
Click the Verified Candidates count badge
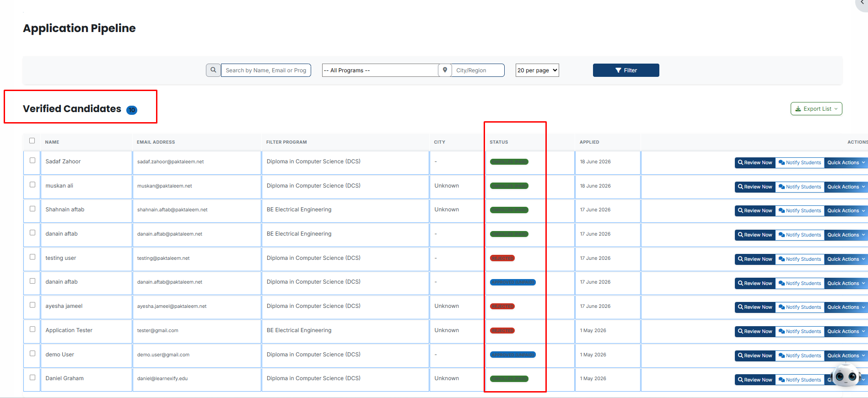pyautogui.click(x=132, y=110)
